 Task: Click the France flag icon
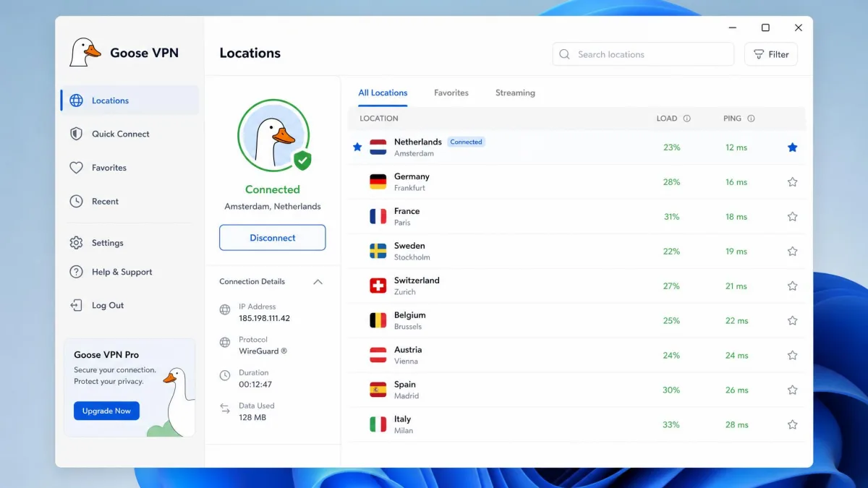click(x=378, y=216)
